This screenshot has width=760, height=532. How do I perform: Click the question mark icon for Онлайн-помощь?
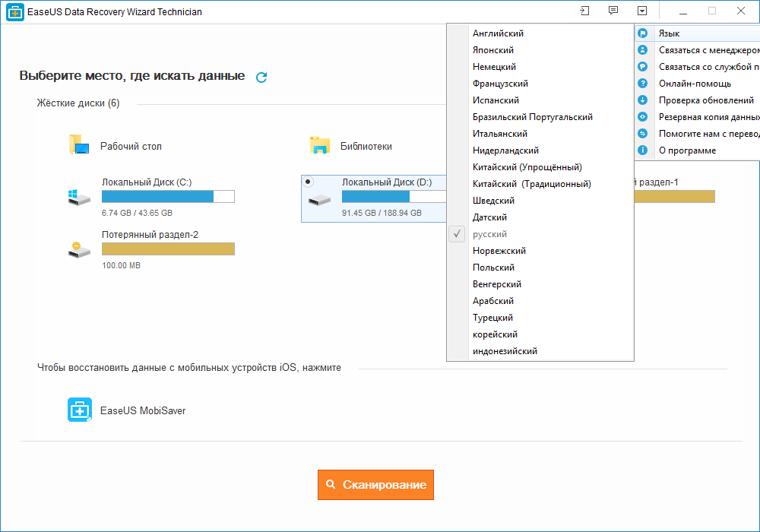(x=643, y=84)
